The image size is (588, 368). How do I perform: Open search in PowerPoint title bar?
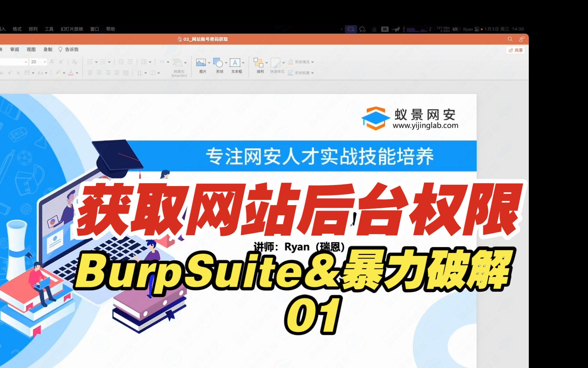tap(510, 39)
